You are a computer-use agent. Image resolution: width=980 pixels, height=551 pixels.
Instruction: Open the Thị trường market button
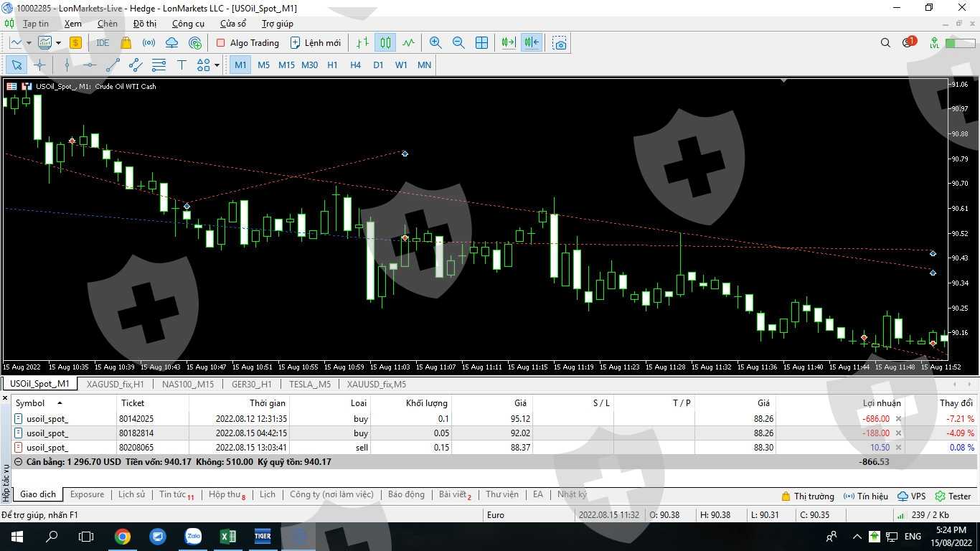(808, 496)
